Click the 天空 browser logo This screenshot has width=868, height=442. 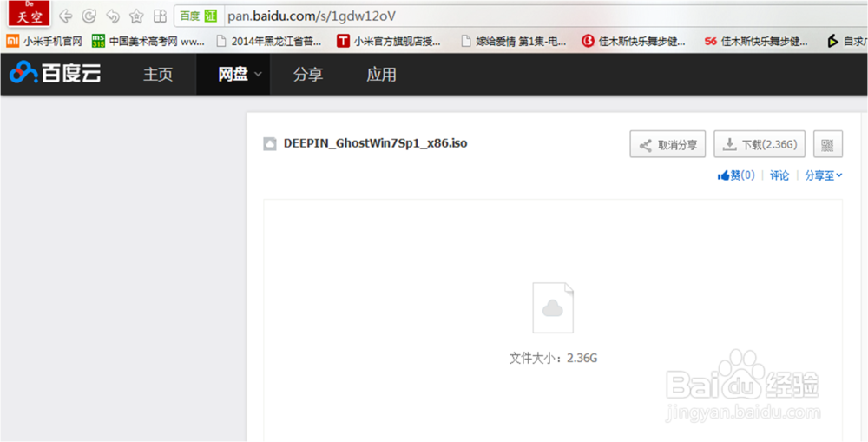tap(30, 15)
